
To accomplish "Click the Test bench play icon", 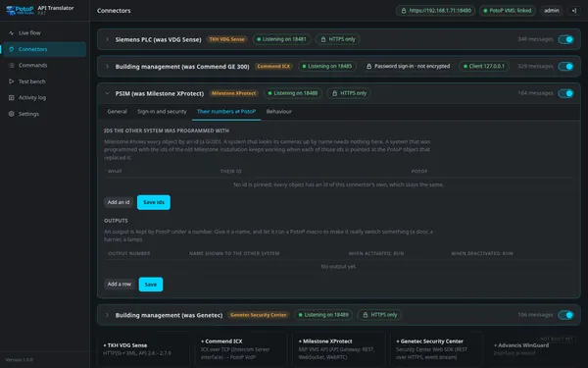I will pyautogui.click(x=11, y=81).
